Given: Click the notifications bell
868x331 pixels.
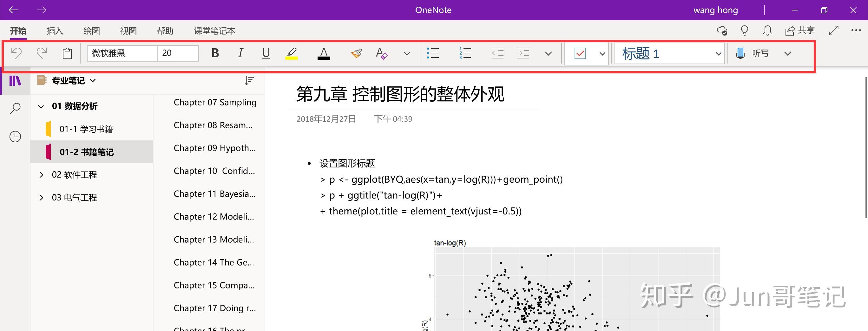Looking at the screenshot, I should click(767, 31).
